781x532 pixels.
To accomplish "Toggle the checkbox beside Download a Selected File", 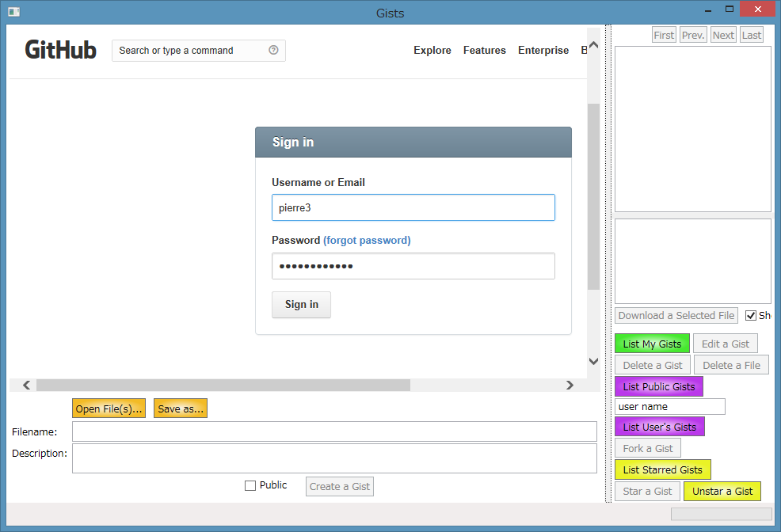I will click(x=751, y=316).
